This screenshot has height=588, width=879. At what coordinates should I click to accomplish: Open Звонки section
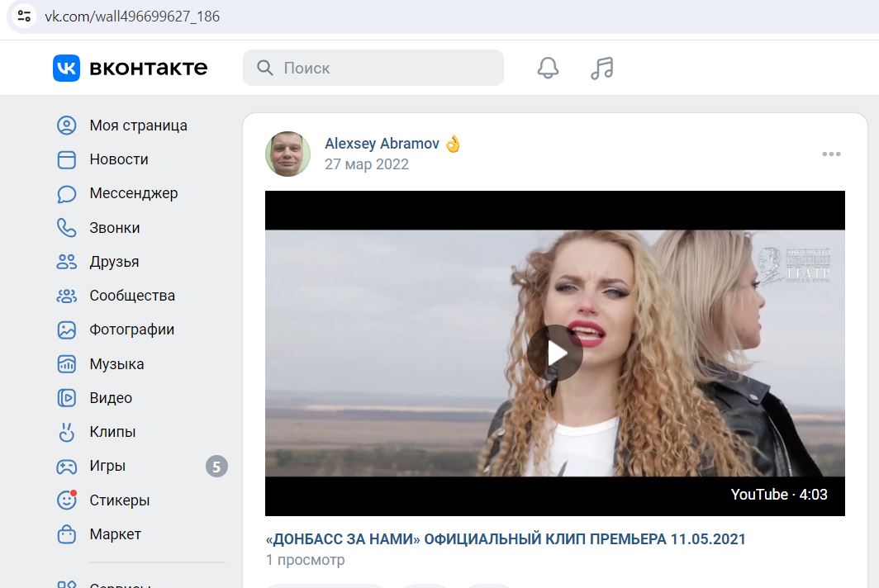point(115,228)
